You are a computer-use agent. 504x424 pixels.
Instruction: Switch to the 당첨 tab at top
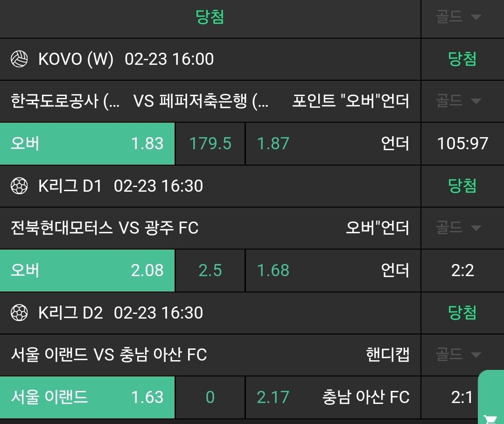click(x=210, y=18)
